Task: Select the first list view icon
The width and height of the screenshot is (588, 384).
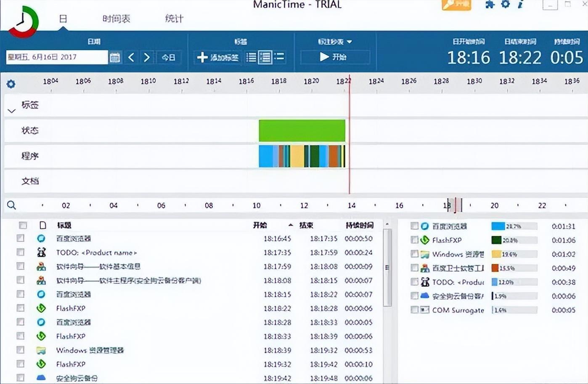Action: coord(251,57)
